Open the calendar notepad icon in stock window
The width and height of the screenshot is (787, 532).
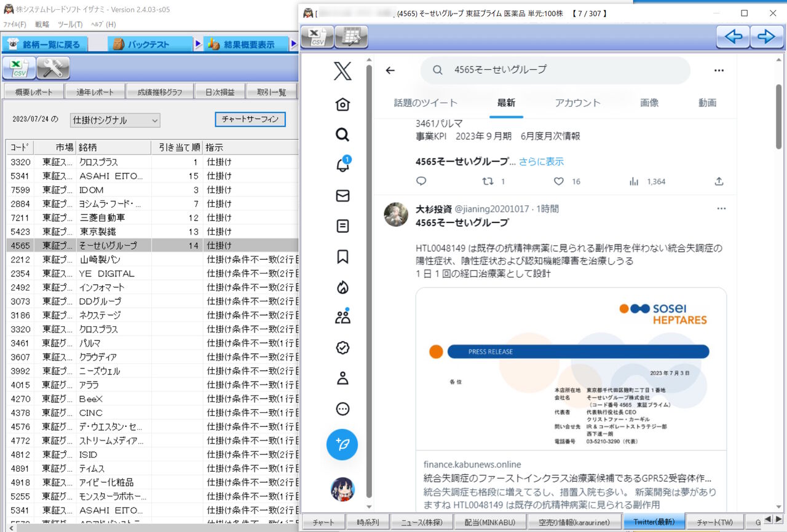[x=351, y=37]
